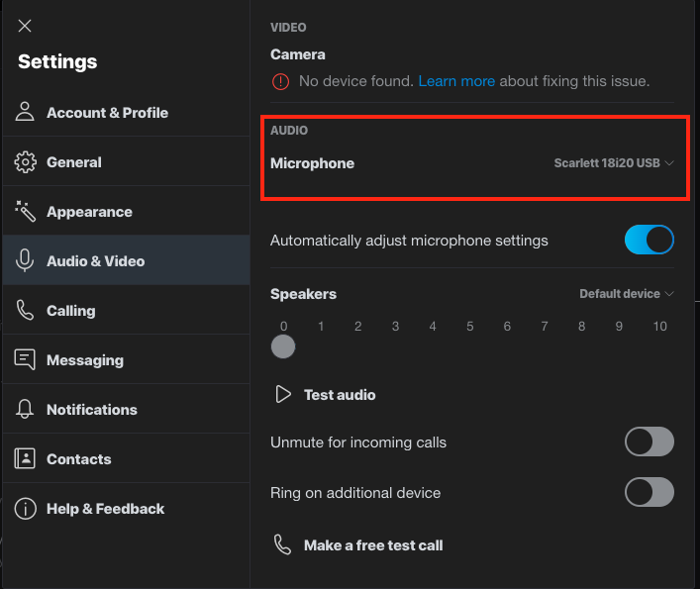This screenshot has width=700, height=589.
Task: Click 'Unmute for incoming calls' label
Action: [358, 442]
